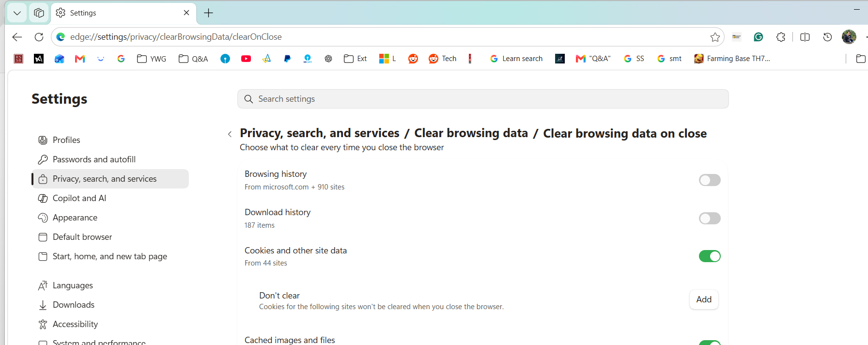Click 'Clear browsing data' breadcrumb link
868x345 pixels.
(471, 133)
